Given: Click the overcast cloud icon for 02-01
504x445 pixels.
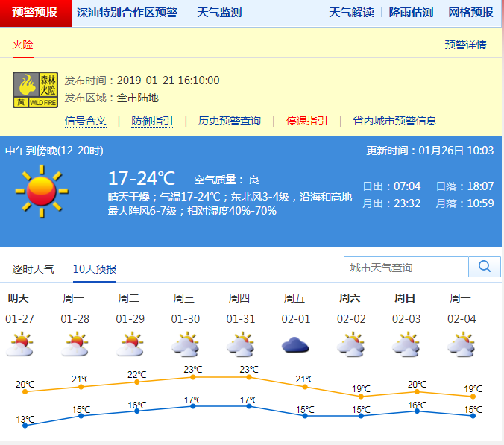Looking at the screenshot, I should click(295, 345).
